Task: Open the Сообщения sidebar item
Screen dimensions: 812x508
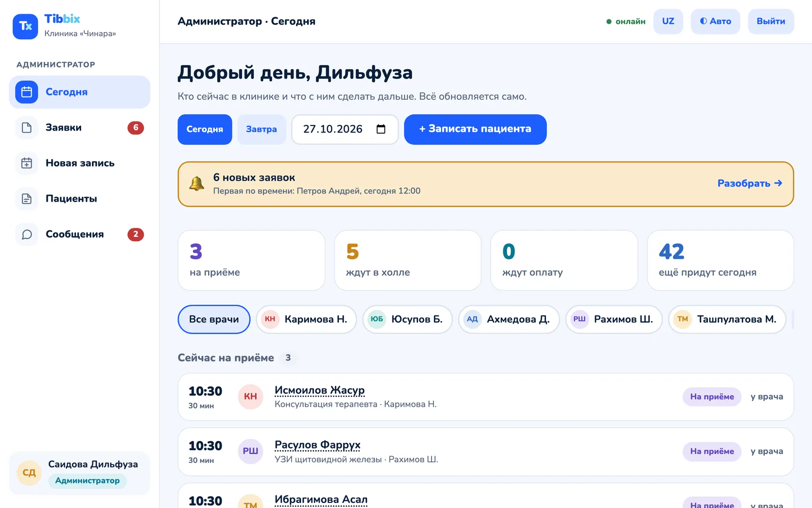Action: [x=80, y=234]
